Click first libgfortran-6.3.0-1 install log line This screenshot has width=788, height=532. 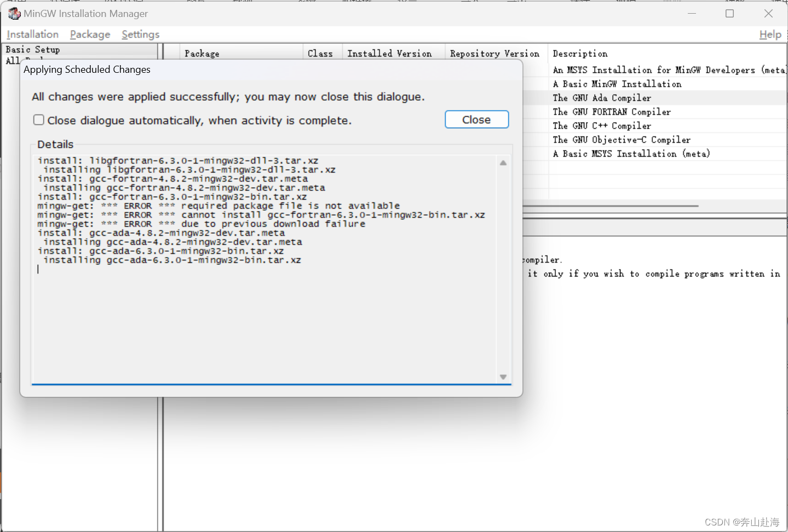pos(178,160)
